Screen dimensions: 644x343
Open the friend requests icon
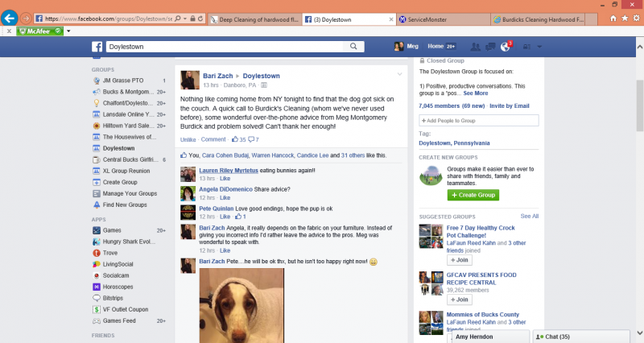pos(476,47)
